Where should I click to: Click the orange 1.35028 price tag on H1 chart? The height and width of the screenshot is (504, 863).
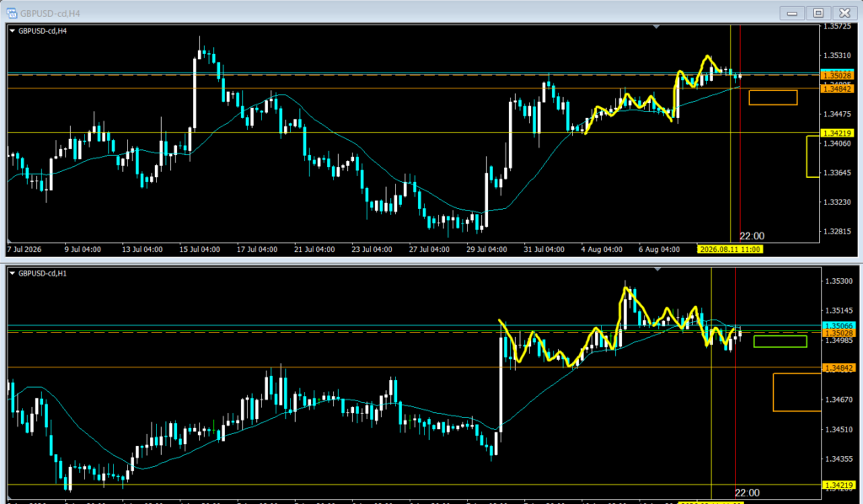coord(839,333)
